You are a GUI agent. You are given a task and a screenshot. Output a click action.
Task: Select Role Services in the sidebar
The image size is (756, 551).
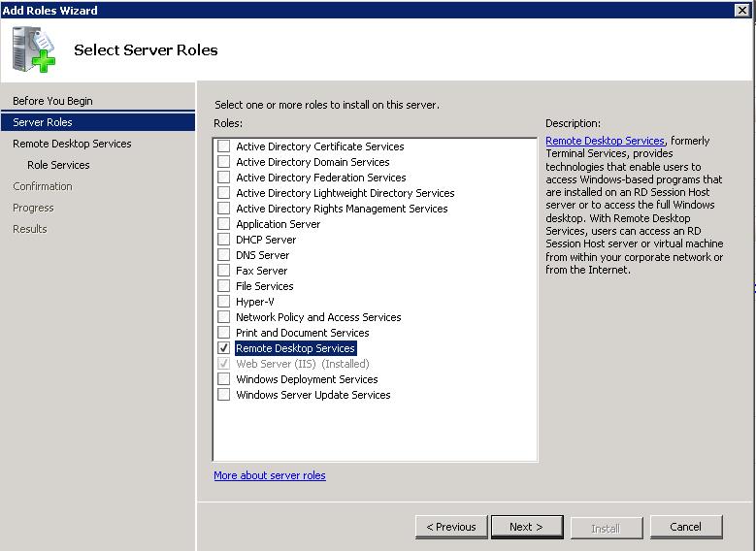tap(58, 165)
